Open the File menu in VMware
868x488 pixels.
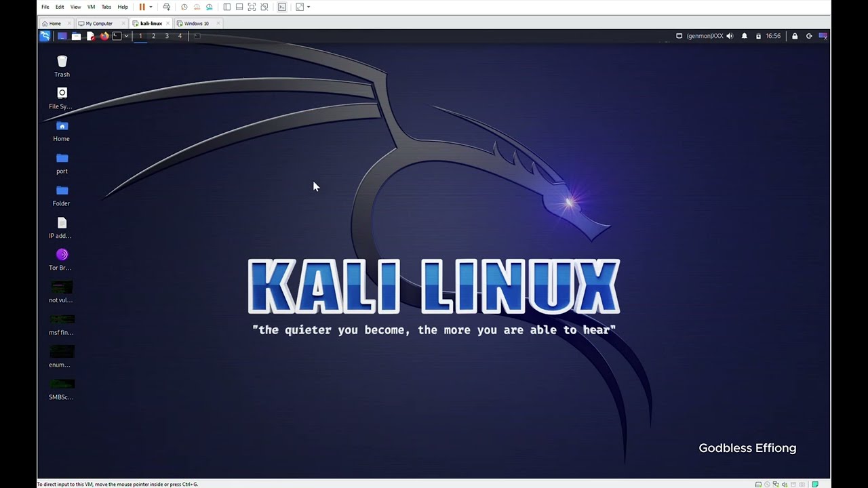click(45, 7)
